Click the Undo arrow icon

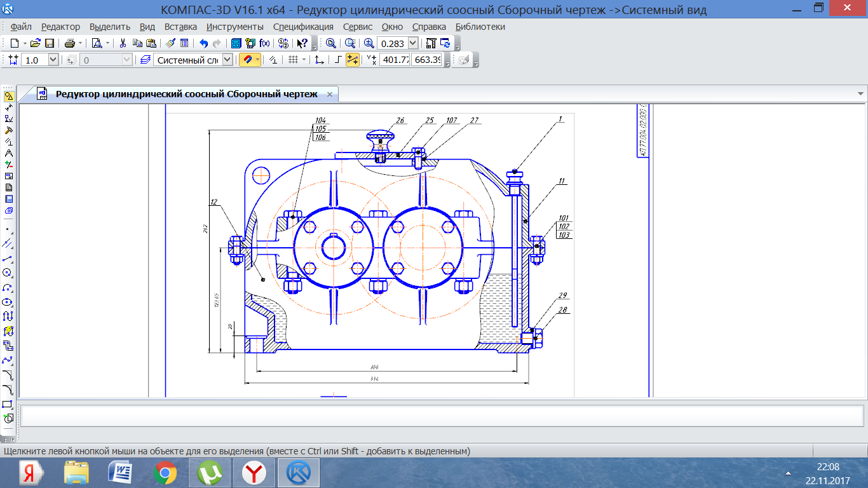pos(203,43)
